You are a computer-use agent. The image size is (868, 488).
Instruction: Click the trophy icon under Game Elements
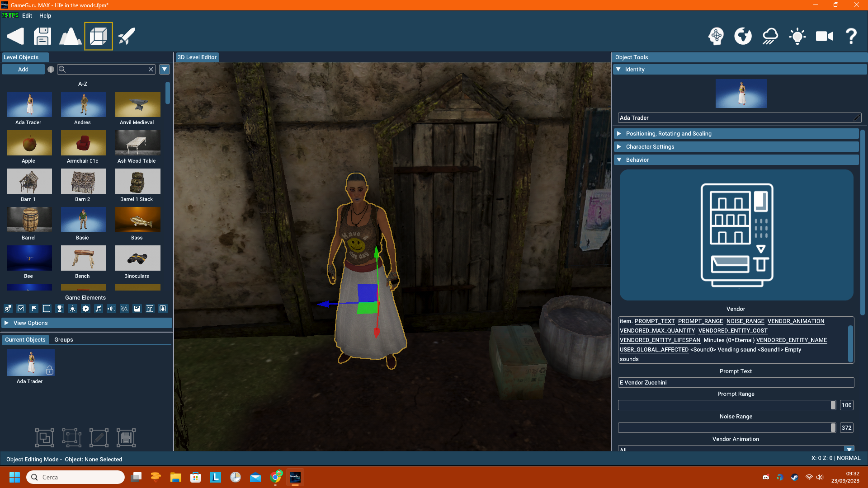click(60, 309)
